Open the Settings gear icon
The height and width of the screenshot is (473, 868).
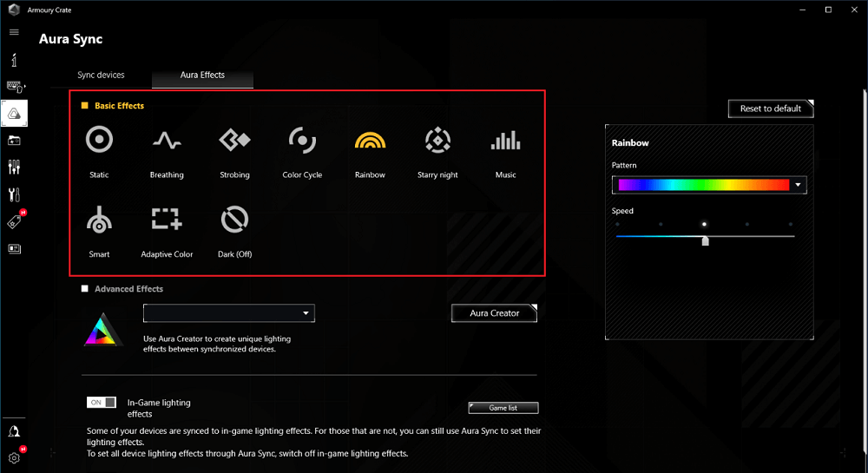15,458
